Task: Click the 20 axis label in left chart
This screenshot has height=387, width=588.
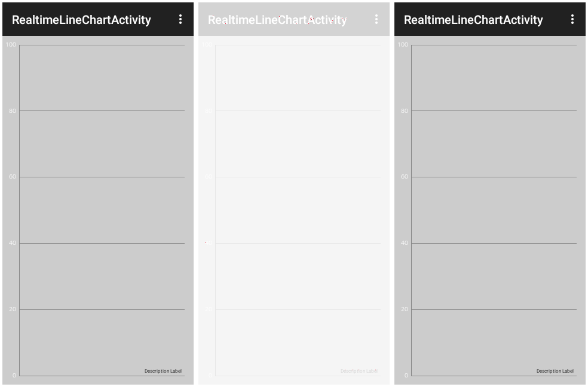Action: click(x=13, y=309)
